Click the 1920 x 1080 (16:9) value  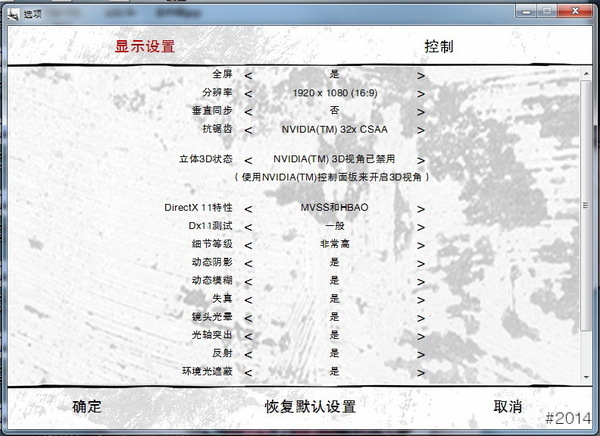pyautogui.click(x=335, y=93)
